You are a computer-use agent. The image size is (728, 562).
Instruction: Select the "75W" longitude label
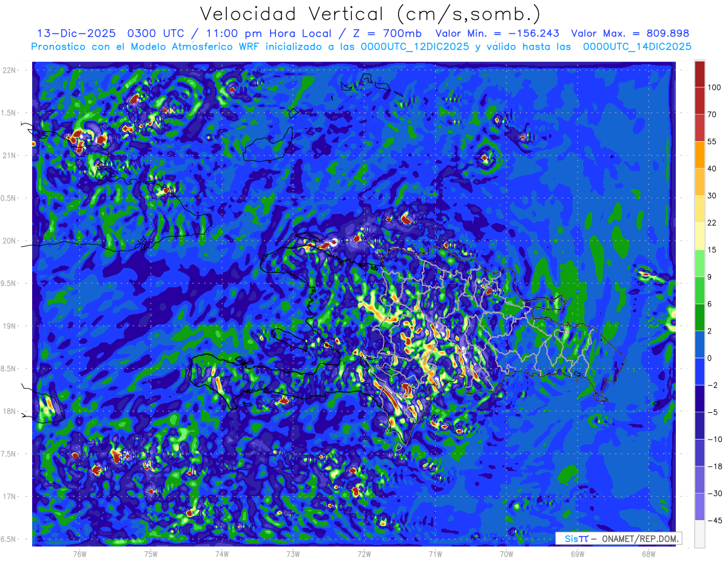point(150,554)
